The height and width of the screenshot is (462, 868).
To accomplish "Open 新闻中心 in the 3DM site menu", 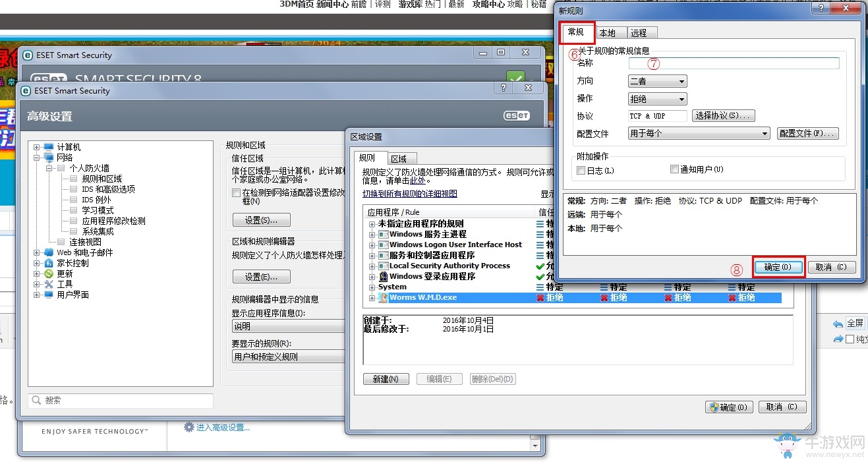I will (x=332, y=4).
